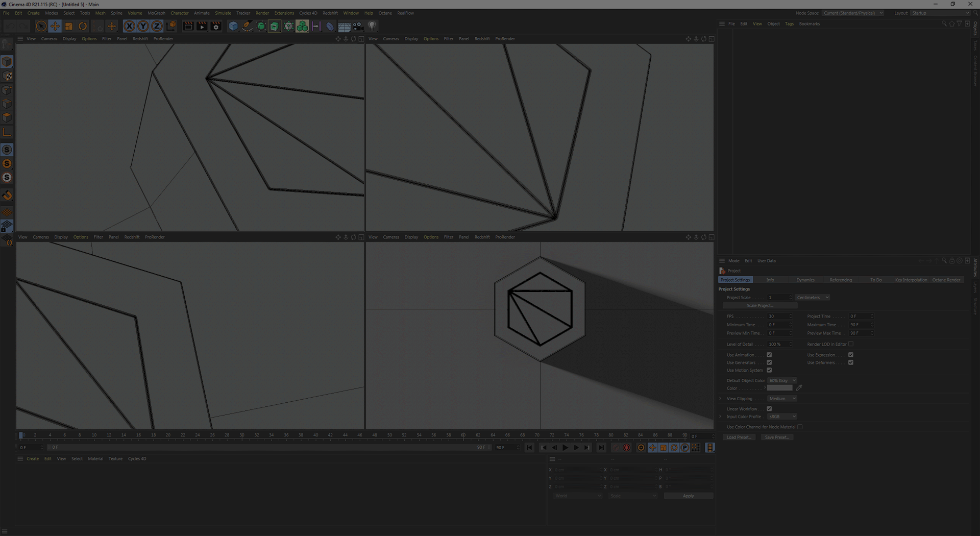Add a Camera object from toolbar

358,26
